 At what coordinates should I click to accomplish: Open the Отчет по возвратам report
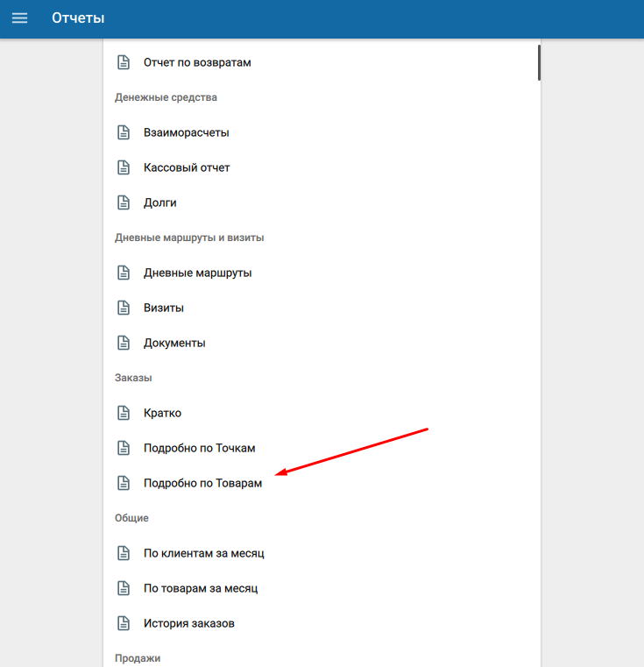197,62
